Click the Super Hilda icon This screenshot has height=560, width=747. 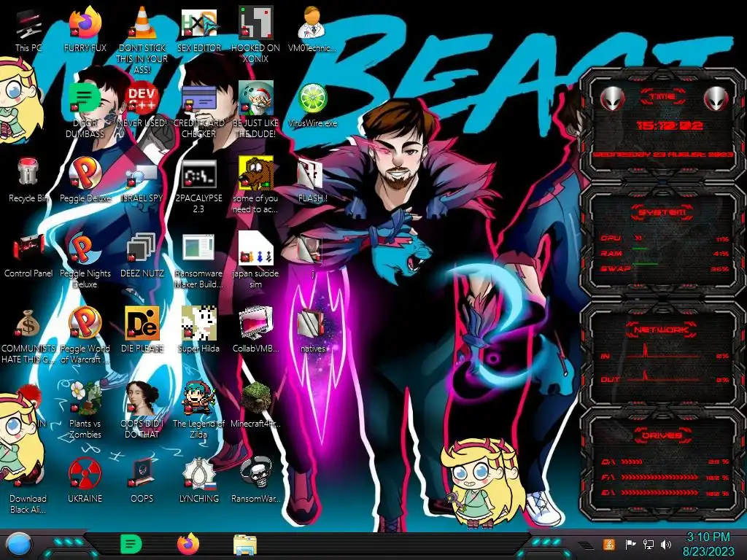198,330
